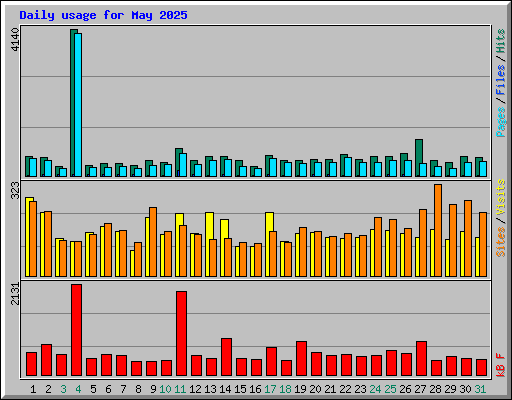Viewport: 512px width, 400px height.
Task: Click day label 6 on the x-axis
Action: click(x=108, y=389)
